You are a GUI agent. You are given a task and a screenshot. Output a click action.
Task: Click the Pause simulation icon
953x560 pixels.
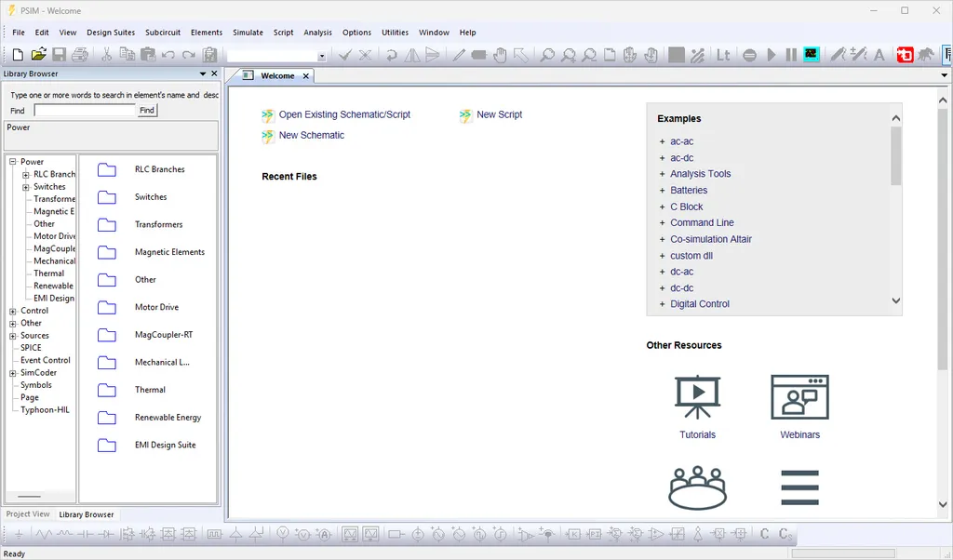point(791,55)
